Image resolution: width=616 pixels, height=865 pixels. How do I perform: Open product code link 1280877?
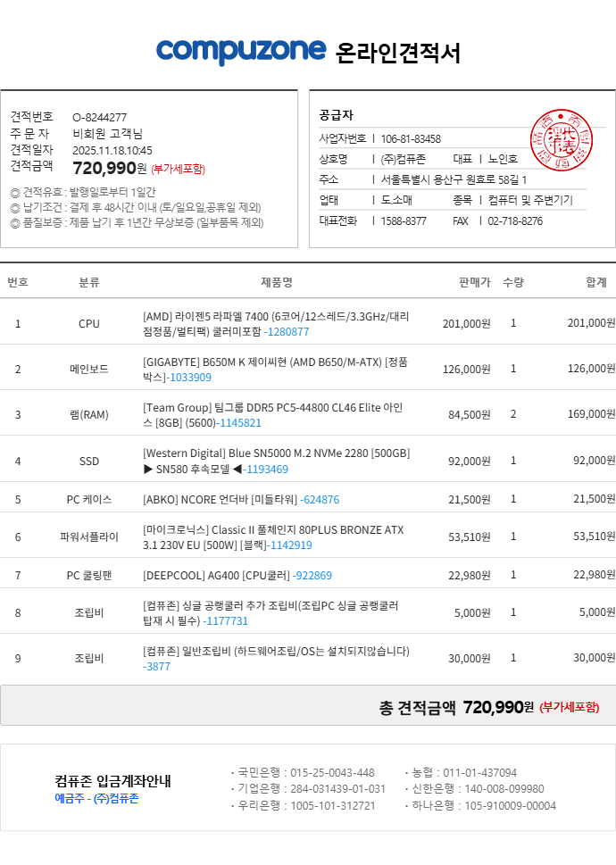pyautogui.click(x=287, y=331)
